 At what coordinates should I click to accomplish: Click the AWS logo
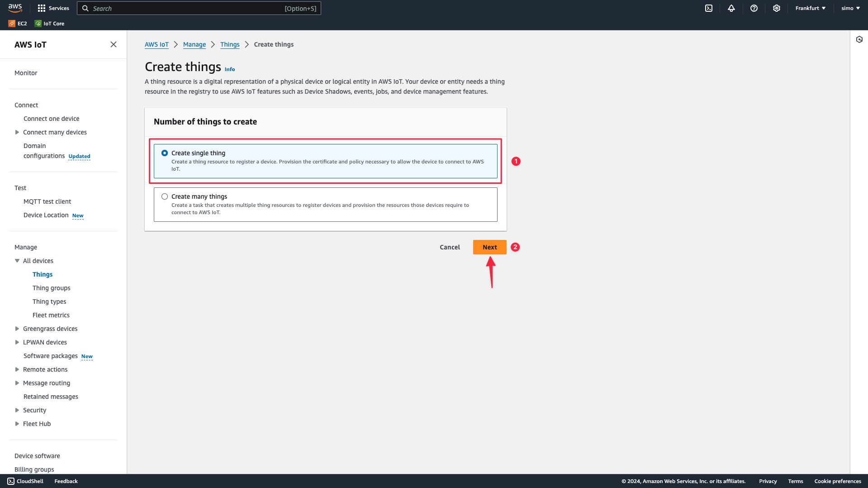pos(15,8)
